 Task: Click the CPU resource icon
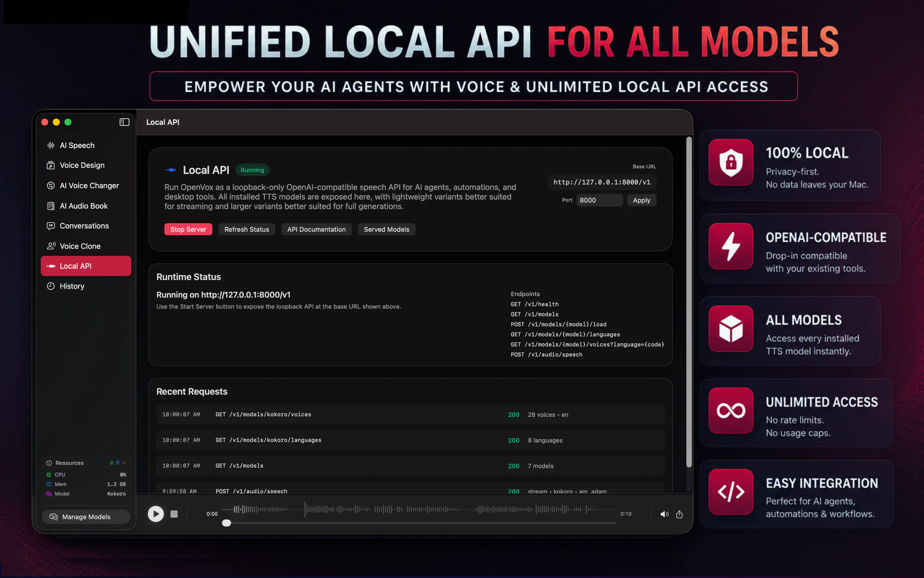48,474
